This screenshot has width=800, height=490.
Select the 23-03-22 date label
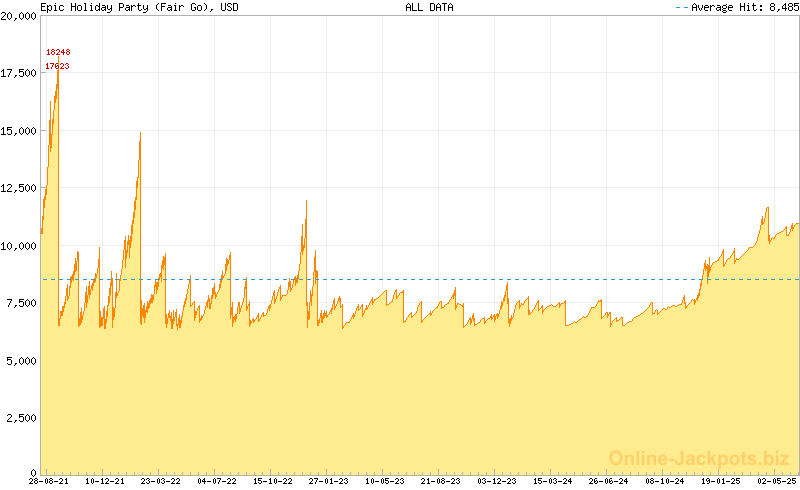[x=160, y=481]
